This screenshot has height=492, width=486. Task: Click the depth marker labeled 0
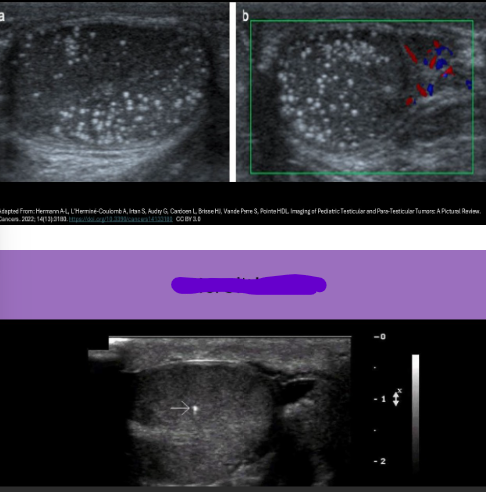click(x=380, y=337)
